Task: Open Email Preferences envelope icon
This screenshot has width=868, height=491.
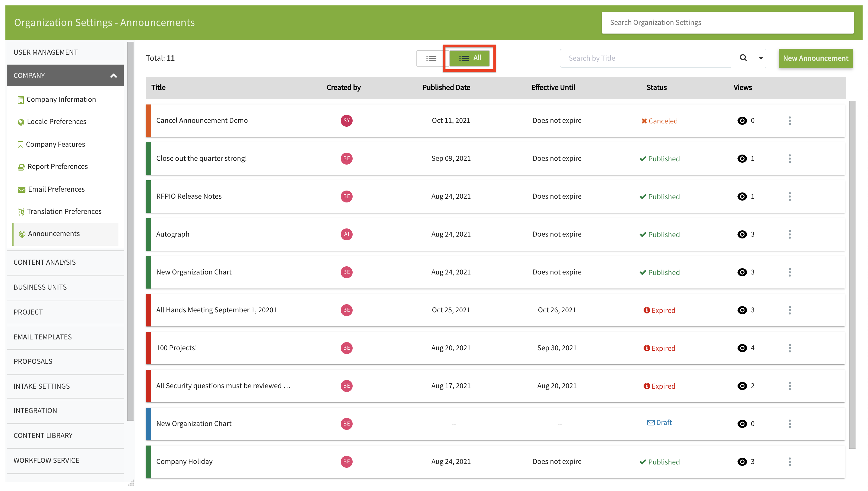Action: tap(21, 189)
